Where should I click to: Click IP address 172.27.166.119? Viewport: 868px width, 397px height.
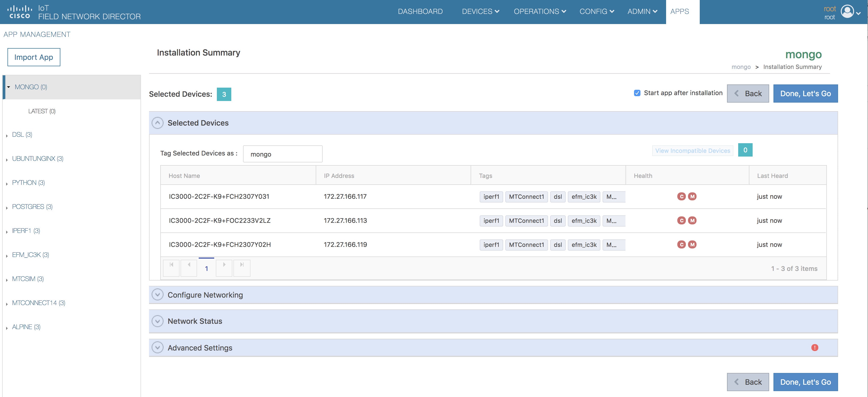click(345, 244)
